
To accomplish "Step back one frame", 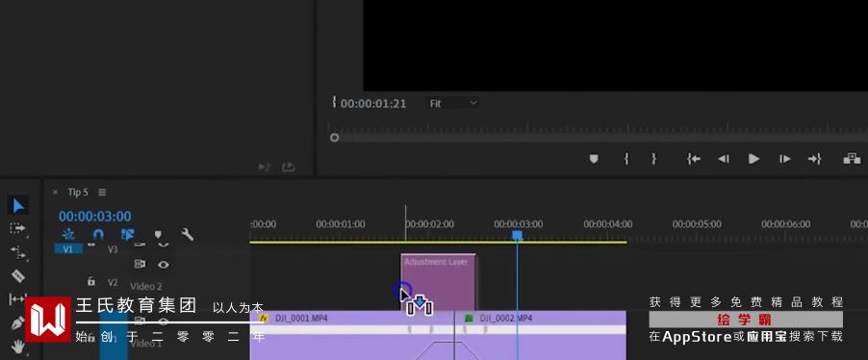I will (724, 159).
